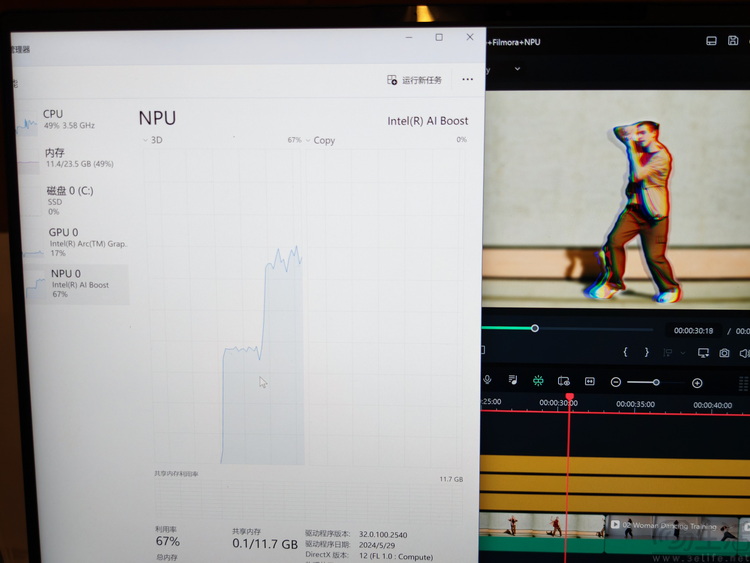
Task: Click the timeline zoom in plus button
Action: click(x=697, y=383)
